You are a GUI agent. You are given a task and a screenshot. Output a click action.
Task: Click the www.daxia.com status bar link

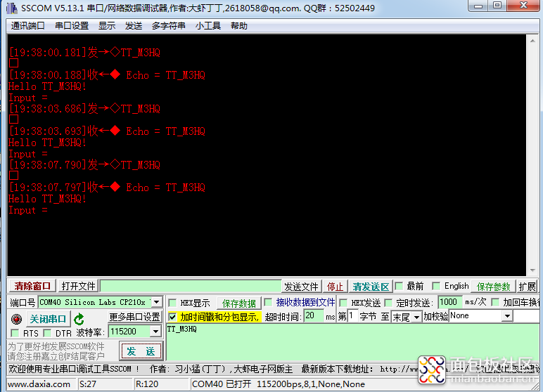(39, 384)
